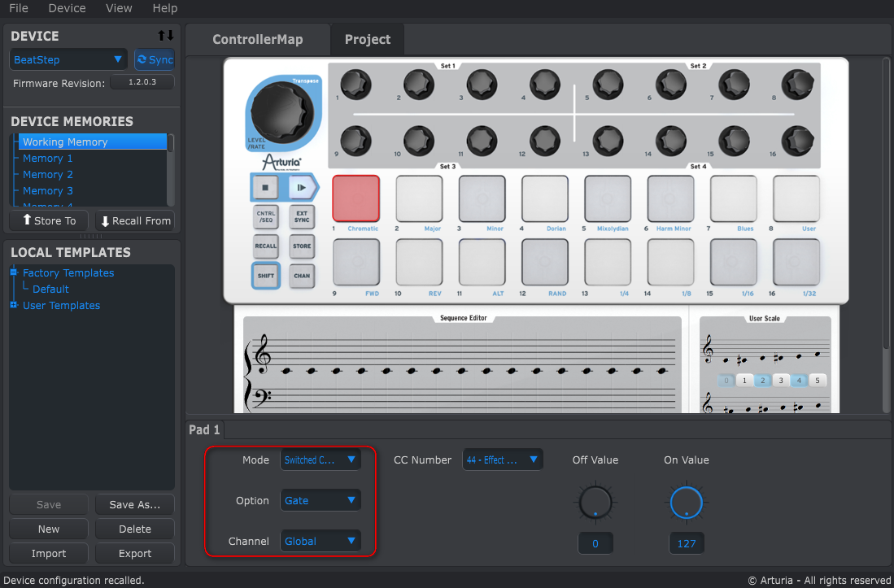The image size is (894, 588).
Task: Select the Default factory template
Action: click(50, 289)
